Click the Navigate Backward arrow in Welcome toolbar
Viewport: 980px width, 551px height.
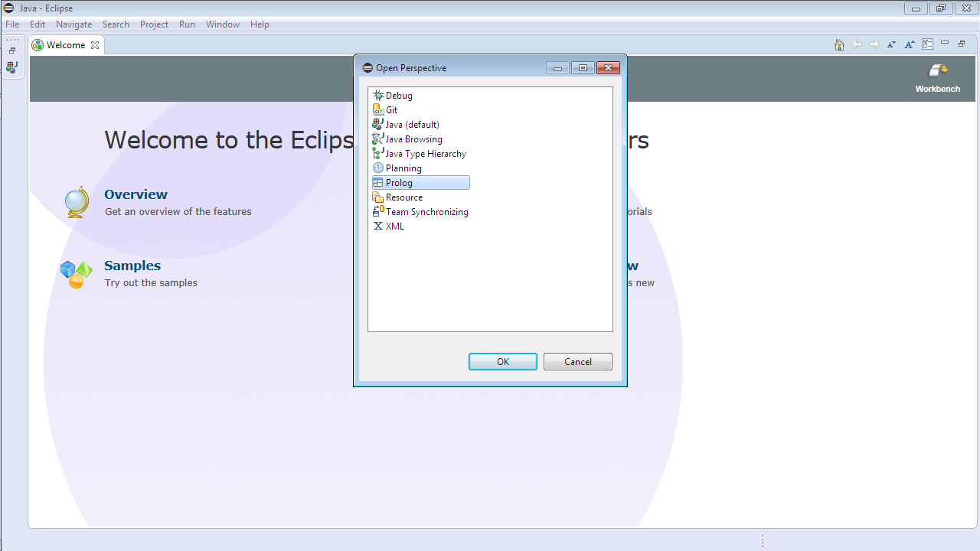point(857,44)
